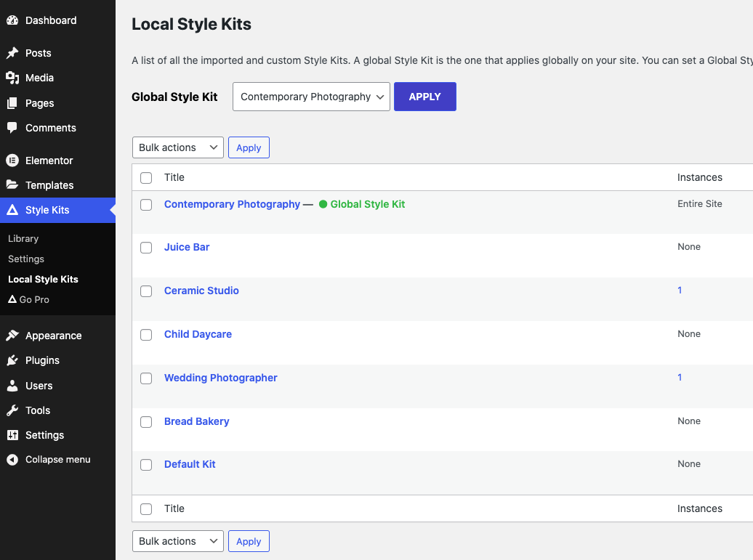
Task: Select the Templates folder icon
Action: [x=12, y=185]
